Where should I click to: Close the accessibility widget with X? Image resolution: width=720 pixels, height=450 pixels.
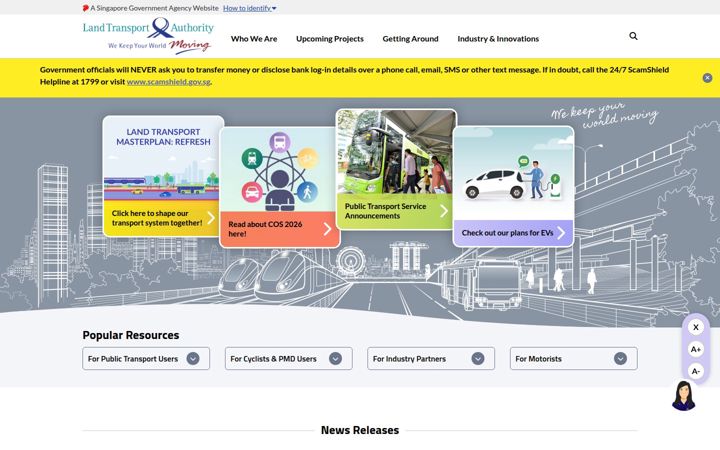pos(696,327)
